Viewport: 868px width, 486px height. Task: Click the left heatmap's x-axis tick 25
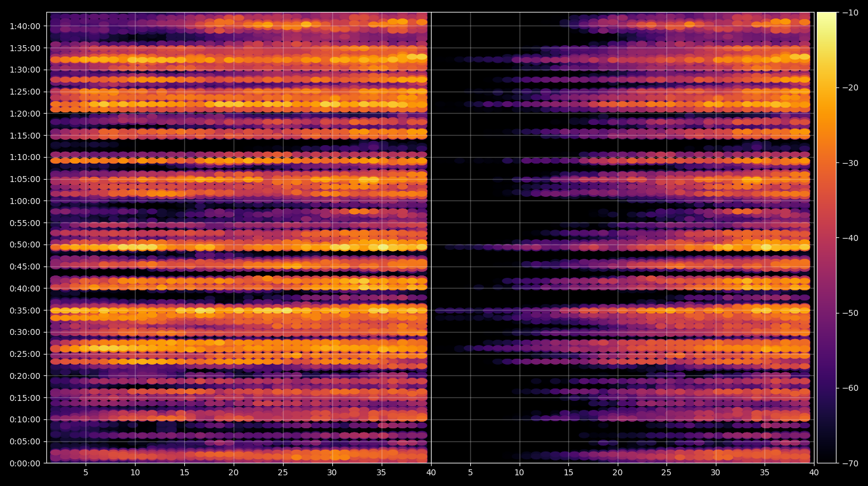pos(283,473)
